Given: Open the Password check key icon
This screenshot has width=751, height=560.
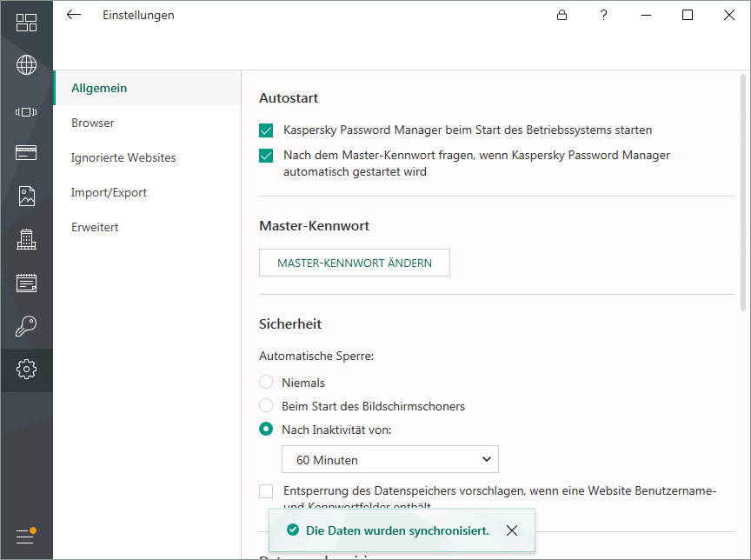Looking at the screenshot, I should click(26, 326).
